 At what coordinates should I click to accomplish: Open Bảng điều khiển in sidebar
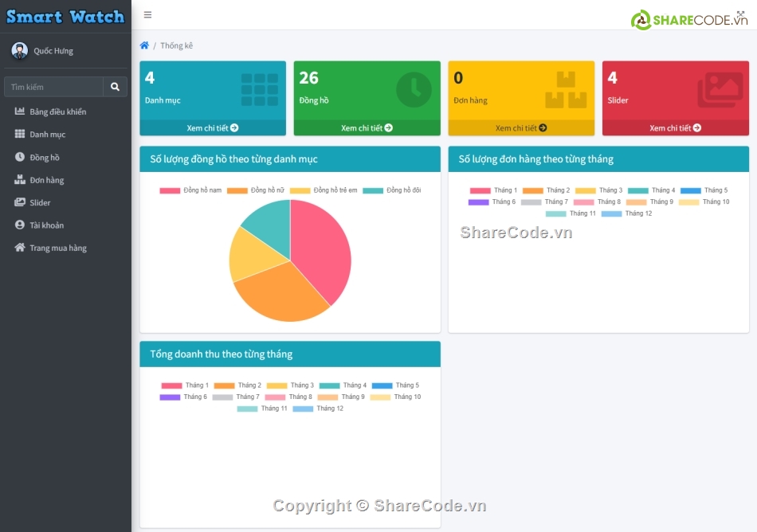pos(57,111)
